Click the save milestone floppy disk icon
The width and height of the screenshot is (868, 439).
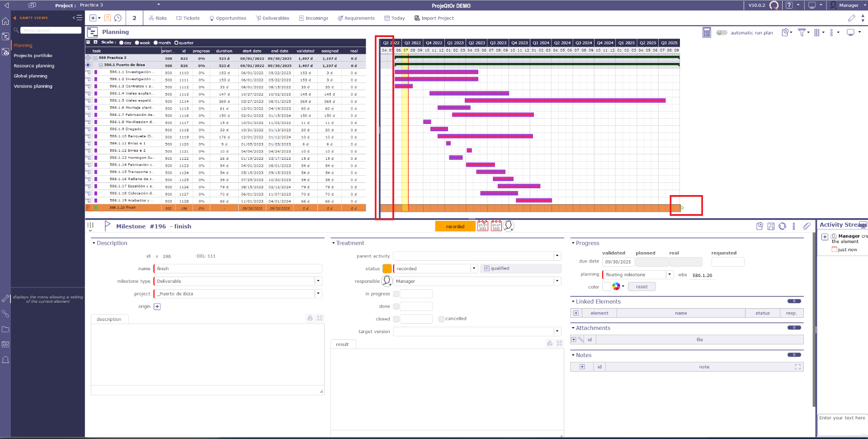tap(771, 226)
